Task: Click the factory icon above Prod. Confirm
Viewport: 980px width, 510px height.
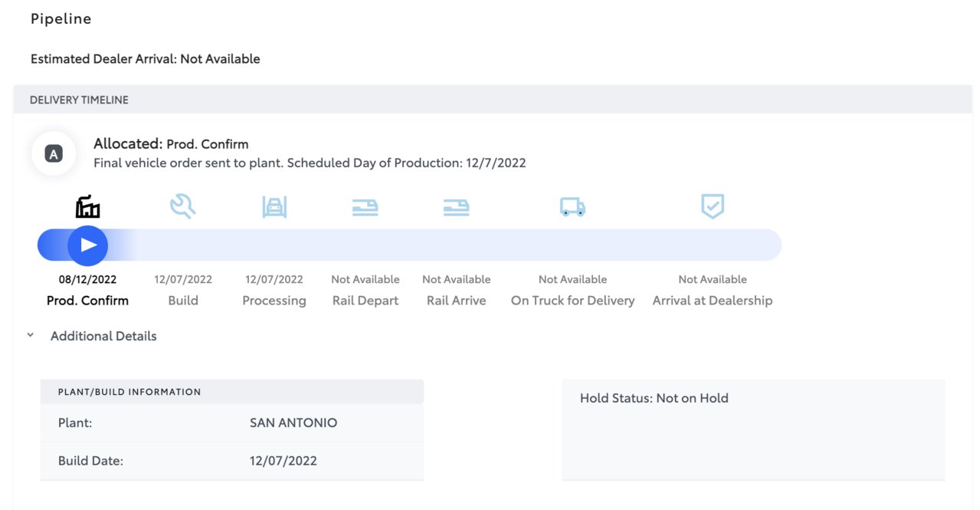Action: [x=88, y=206]
